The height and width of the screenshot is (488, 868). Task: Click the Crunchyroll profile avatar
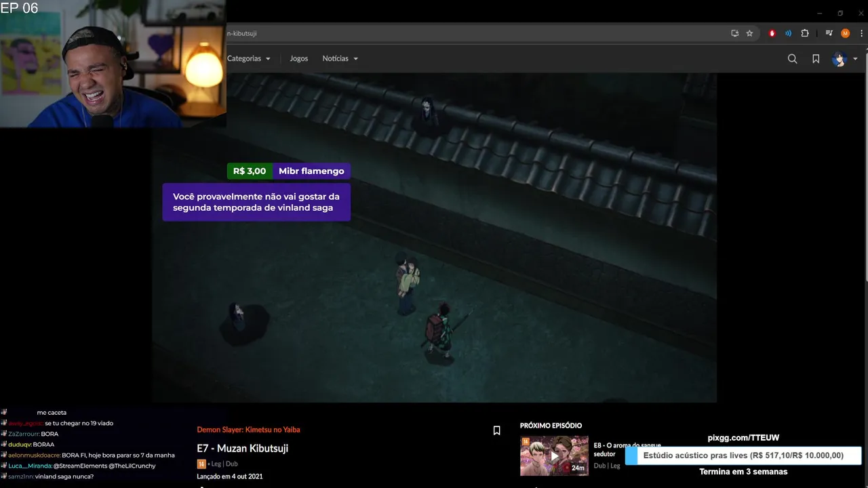pyautogui.click(x=840, y=59)
